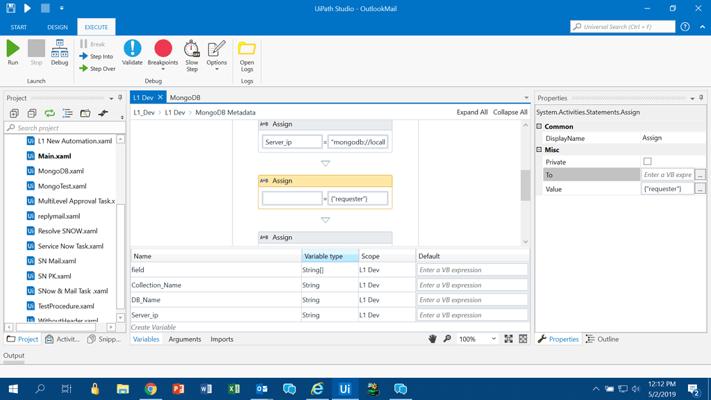
Task: Toggle Slow Step mode
Action: 191,55
